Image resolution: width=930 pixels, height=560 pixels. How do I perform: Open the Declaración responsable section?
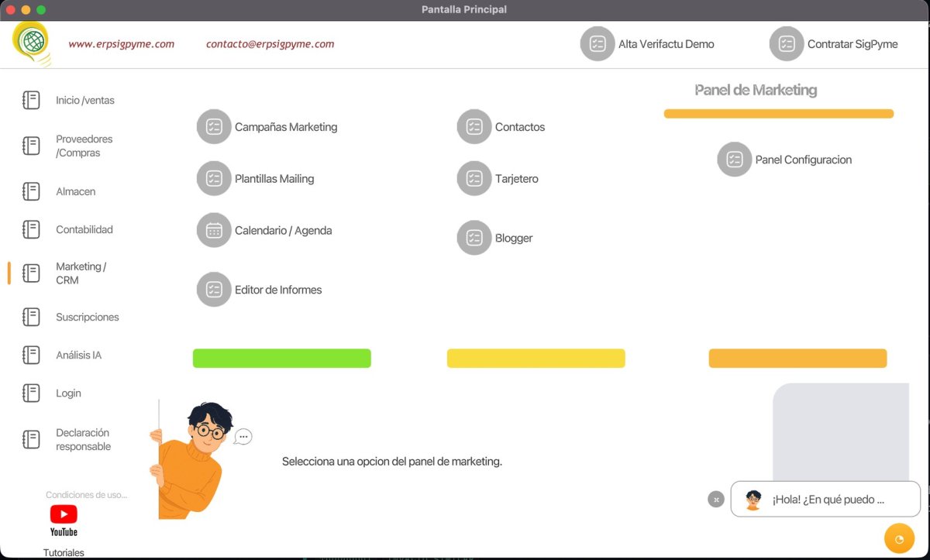coord(83,439)
